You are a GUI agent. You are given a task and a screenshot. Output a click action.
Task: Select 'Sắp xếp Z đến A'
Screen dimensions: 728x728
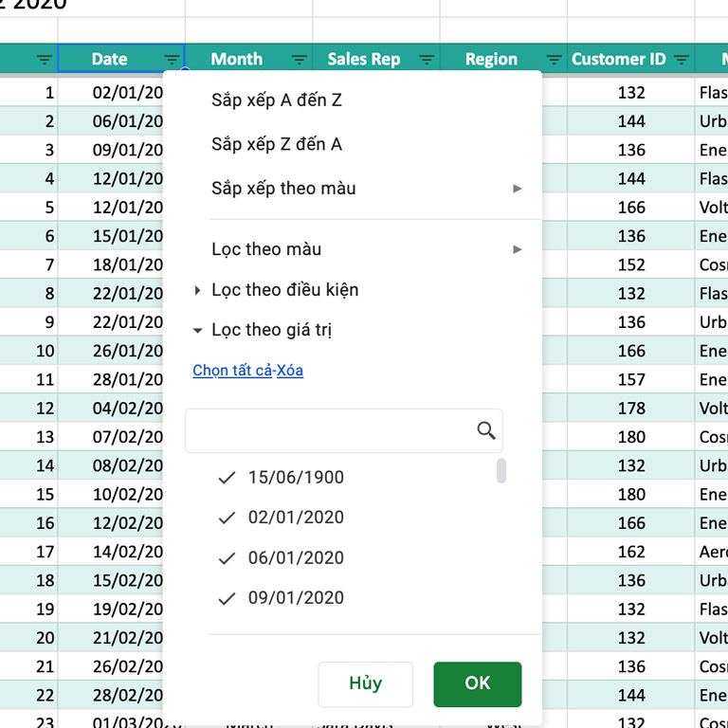[x=277, y=144]
